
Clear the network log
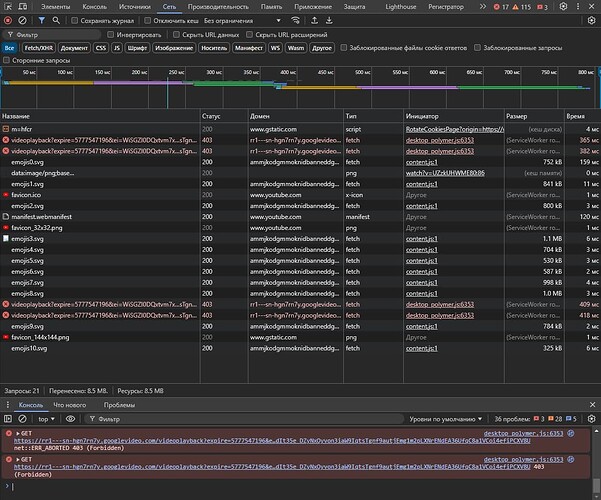click(x=23, y=20)
